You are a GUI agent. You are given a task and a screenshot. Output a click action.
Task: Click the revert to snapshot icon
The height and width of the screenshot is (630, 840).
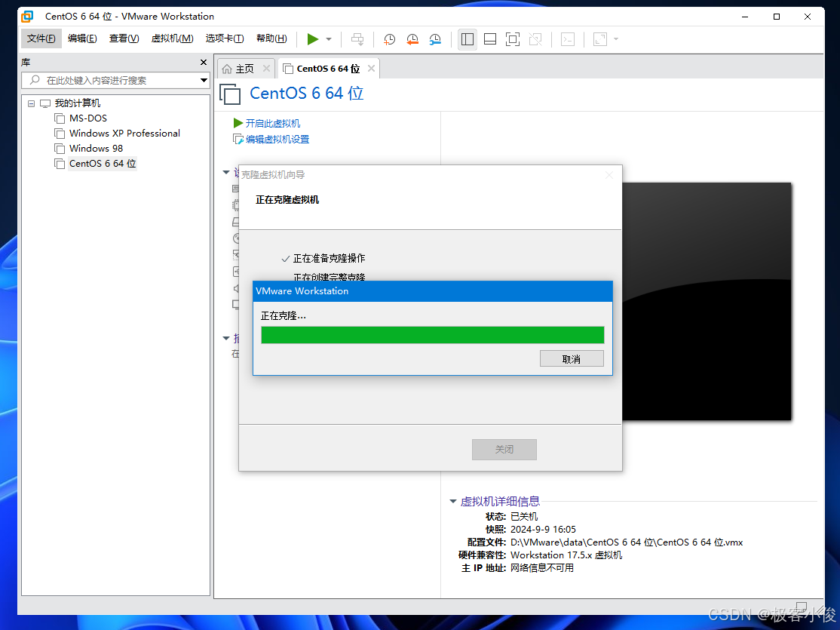pos(412,39)
